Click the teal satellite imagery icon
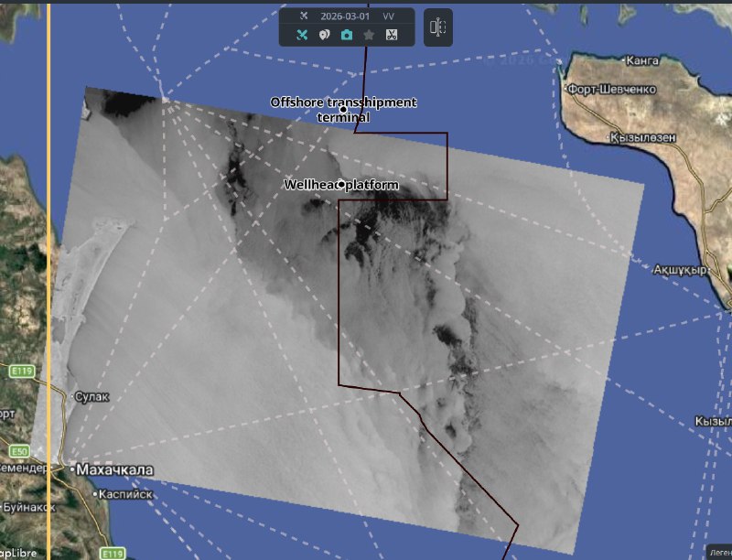The image size is (732, 560). (302, 35)
